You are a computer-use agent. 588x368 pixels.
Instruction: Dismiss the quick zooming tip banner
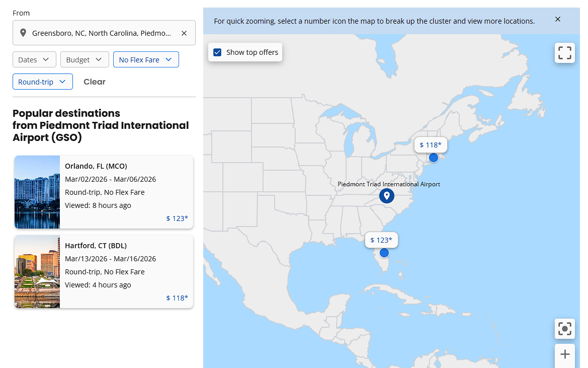pos(558,20)
